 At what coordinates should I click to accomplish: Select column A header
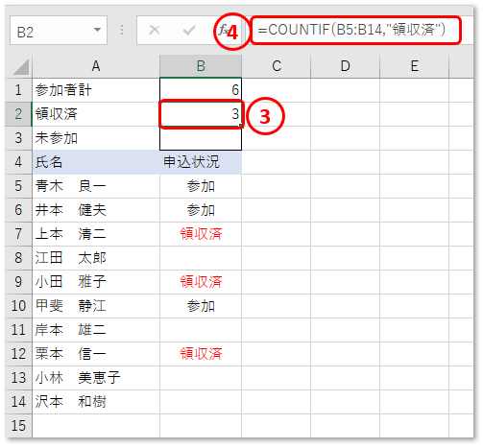point(96,66)
